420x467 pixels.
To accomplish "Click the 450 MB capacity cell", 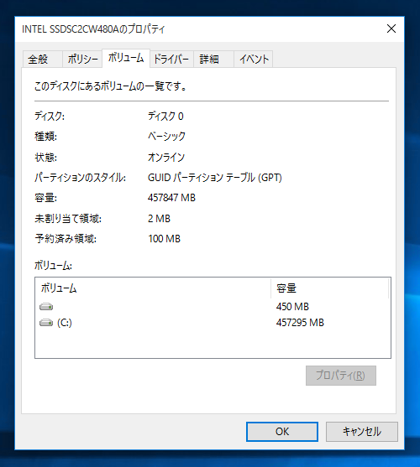I will coord(292,306).
